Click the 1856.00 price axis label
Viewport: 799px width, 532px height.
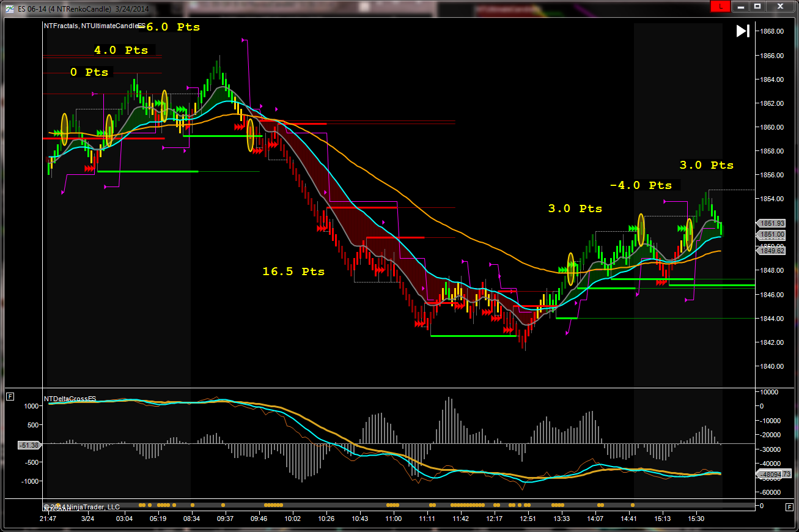pyautogui.click(x=772, y=175)
